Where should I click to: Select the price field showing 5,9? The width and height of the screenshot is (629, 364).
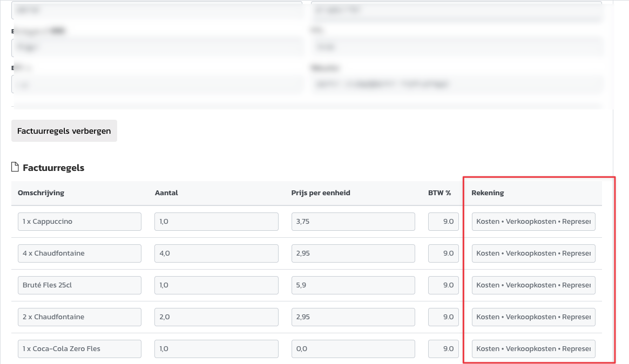click(x=353, y=285)
